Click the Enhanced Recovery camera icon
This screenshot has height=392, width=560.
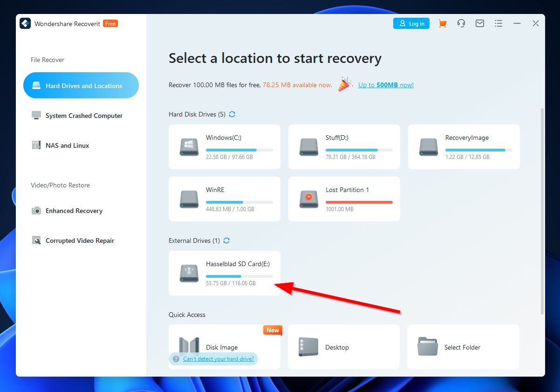[36, 211]
